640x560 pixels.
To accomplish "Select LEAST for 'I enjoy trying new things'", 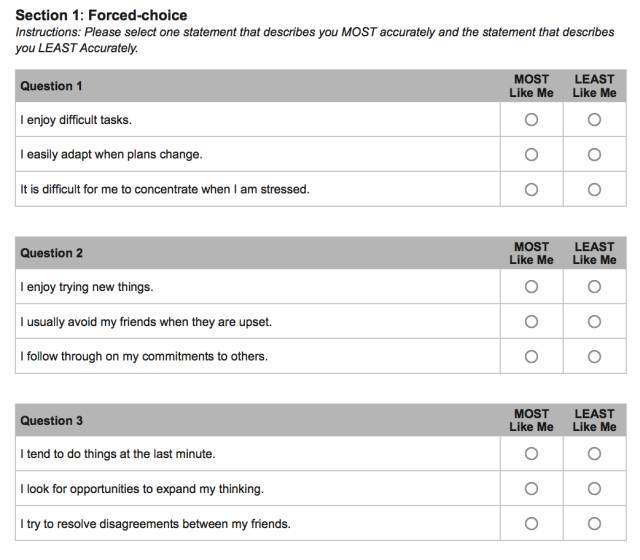I will (594, 287).
